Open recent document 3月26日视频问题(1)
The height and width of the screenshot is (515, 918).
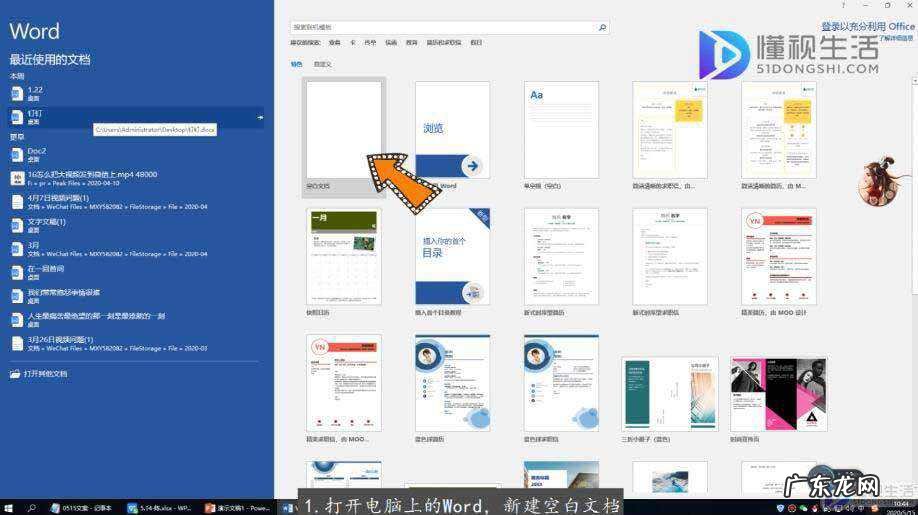pyautogui.click(x=136, y=343)
